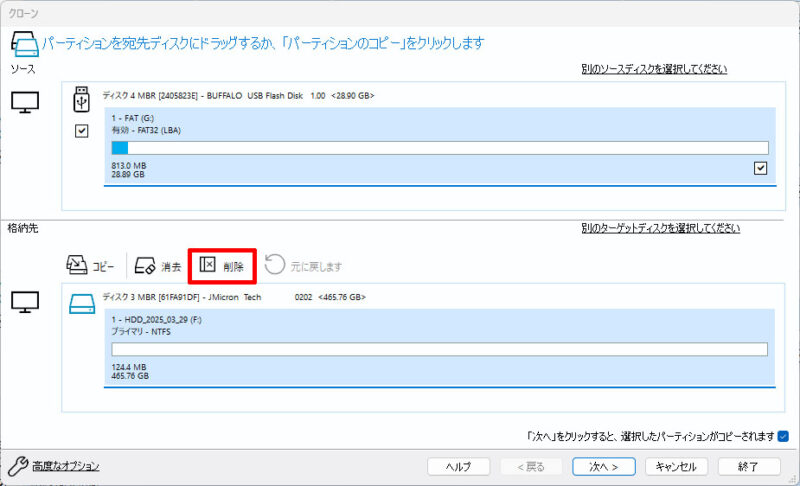Uncheck the FAT (G:) partition checkbox
The width and height of the screenshot is (800, 486).
(761, 169)
